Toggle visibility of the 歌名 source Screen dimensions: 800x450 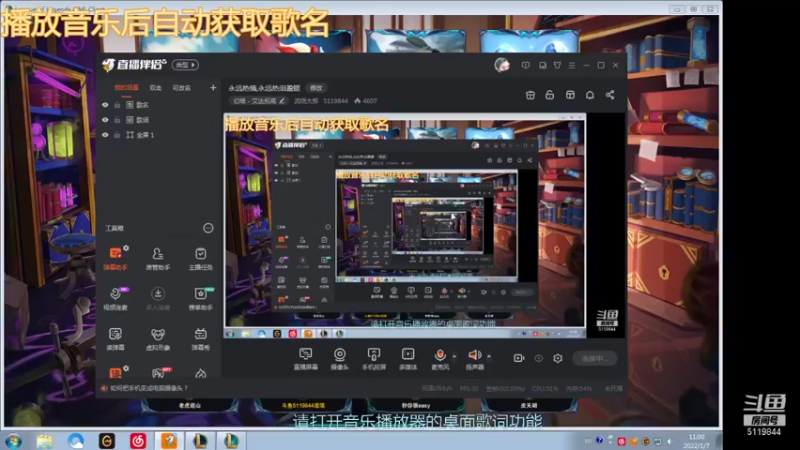(x=105, y=105)
